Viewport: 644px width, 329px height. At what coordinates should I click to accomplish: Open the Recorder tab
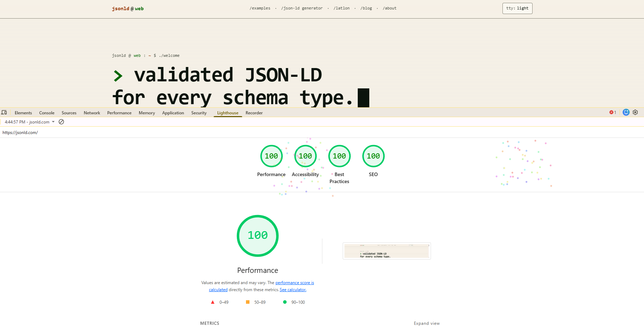tap(254, 113)
